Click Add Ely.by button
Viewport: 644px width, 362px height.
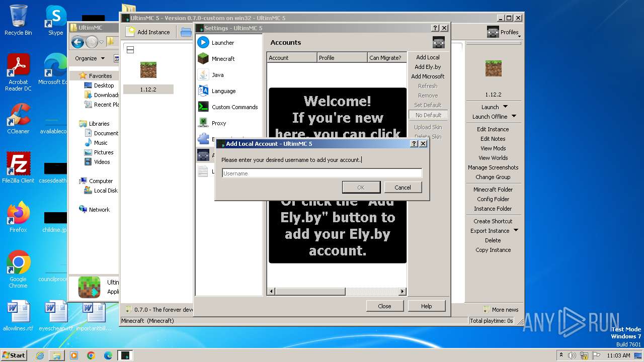coord(428,67)
